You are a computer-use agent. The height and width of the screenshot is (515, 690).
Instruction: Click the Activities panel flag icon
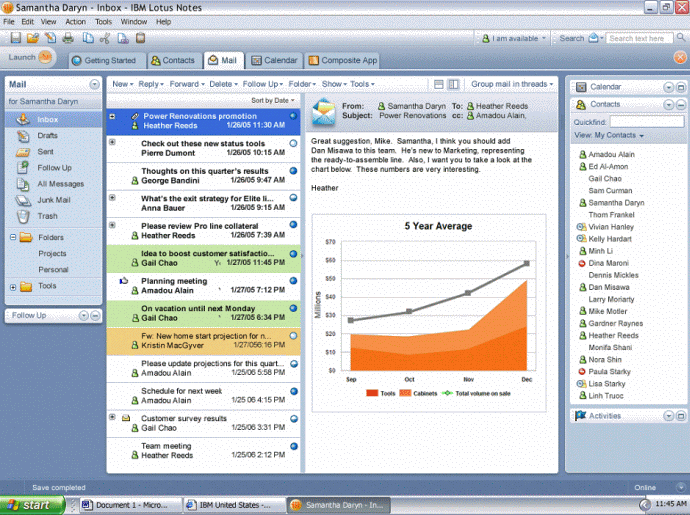581,416
